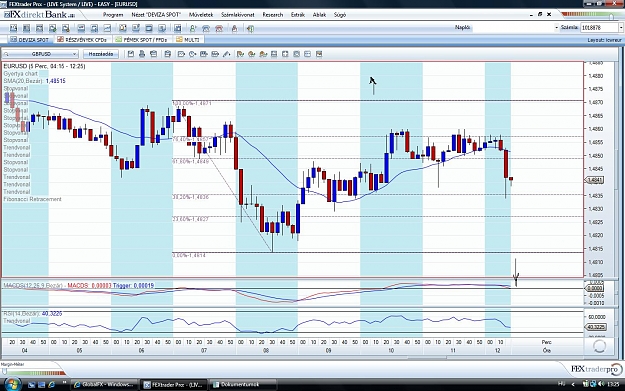Click the icon just right of the clock icon
Viewport: 625px width, 391px height.
click(204, 54)
